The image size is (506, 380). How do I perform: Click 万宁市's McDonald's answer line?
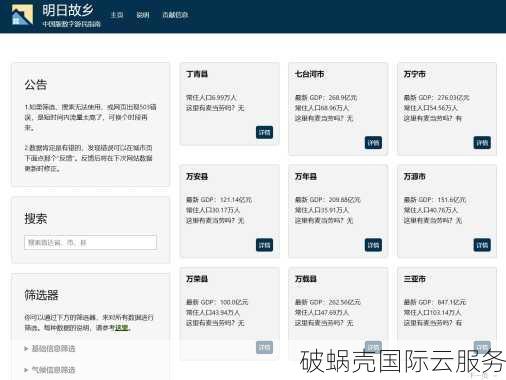click(433, 118)
